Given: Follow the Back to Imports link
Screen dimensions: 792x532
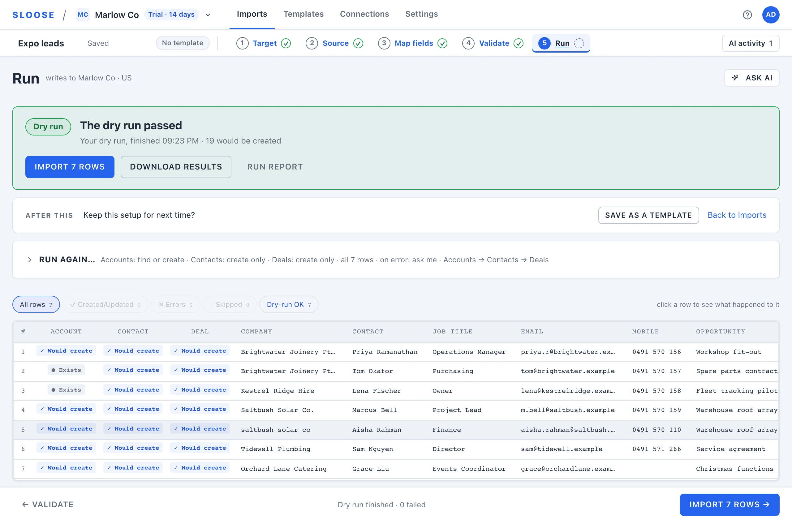Looking at the screenshot, I should [x=737, y=215].
